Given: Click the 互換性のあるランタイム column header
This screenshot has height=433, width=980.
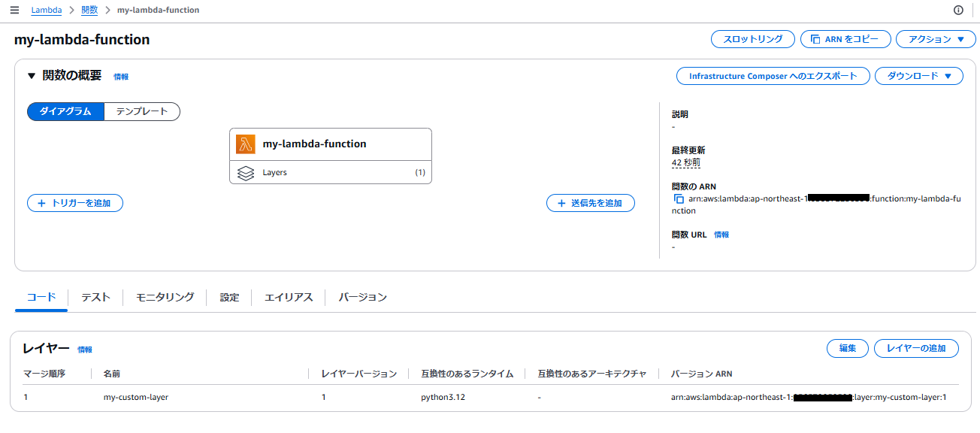Looking at the screenshot, I should point(467,374).
